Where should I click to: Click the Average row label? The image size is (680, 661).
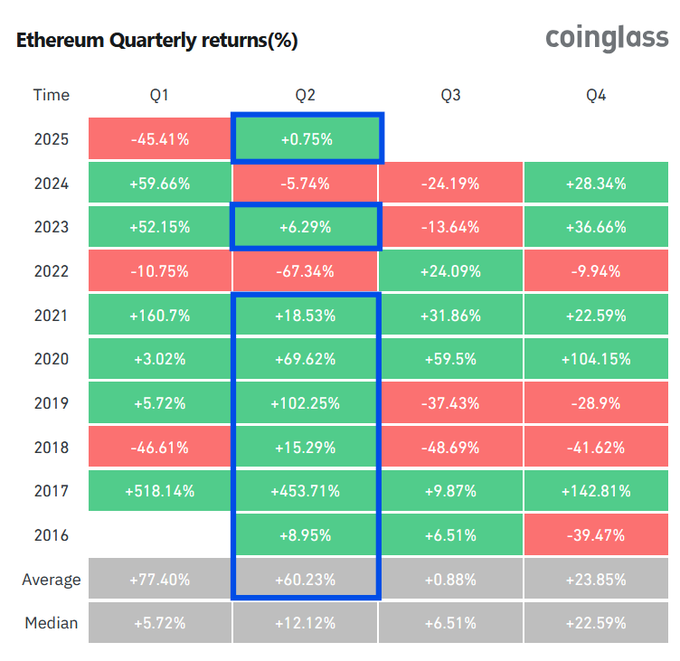tap(51, 579)
